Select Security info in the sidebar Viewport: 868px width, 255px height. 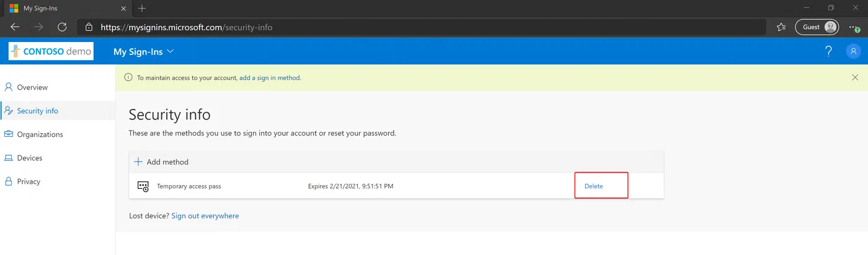(x=58, y=111)
